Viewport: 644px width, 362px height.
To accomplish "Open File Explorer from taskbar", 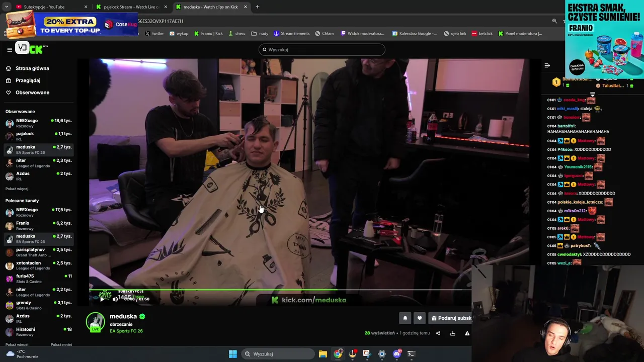I will (323, 354).
